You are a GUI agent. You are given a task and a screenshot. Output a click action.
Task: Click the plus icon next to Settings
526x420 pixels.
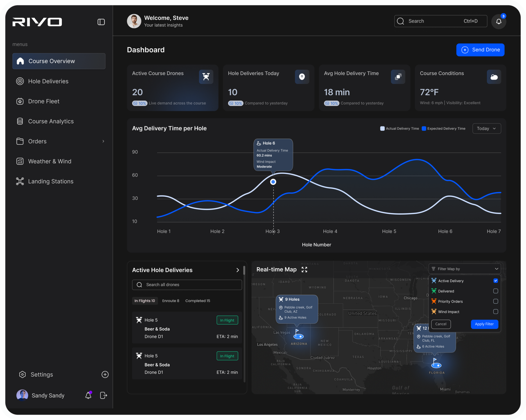point(105,375)
